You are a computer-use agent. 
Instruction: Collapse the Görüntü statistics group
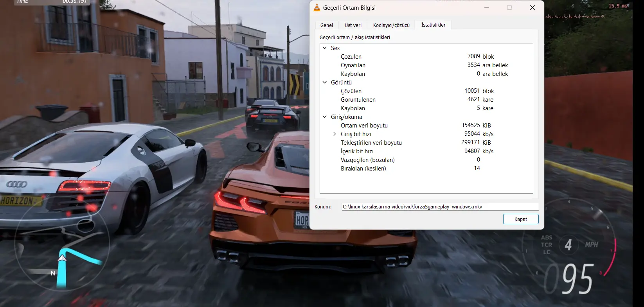coord(325,82)
